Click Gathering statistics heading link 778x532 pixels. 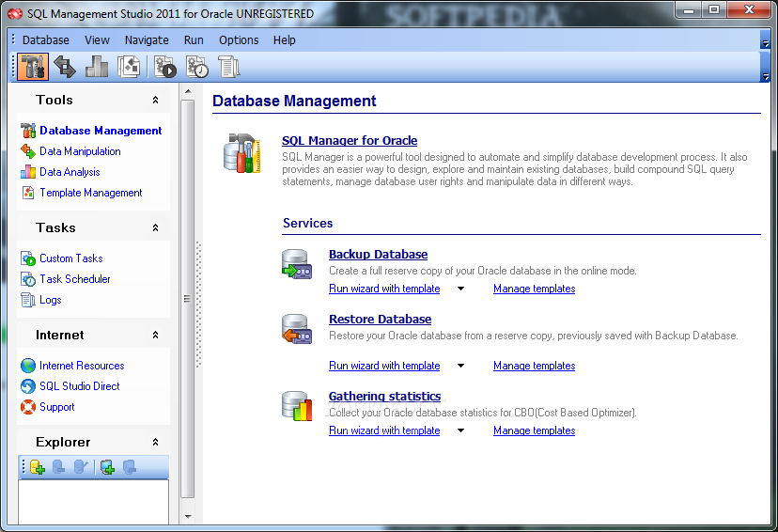[x=384, y=397]
